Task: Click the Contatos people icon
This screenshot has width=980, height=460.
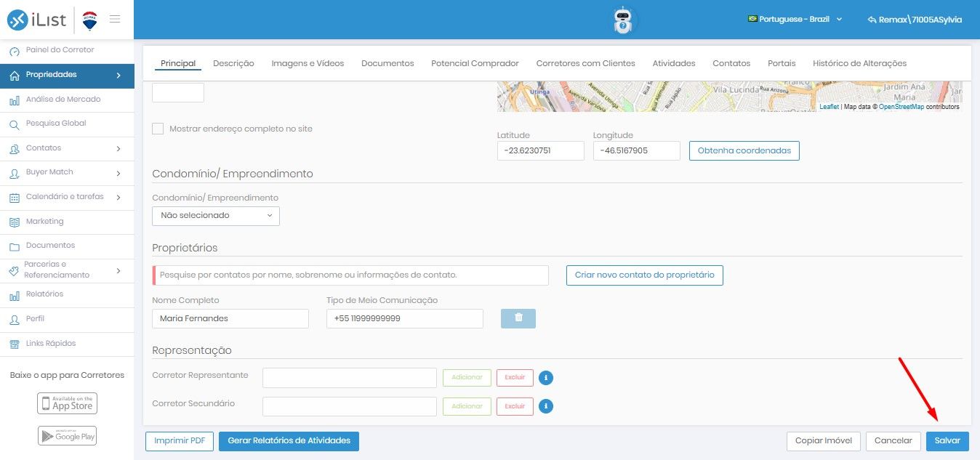Action: click(x=14, y=149)
